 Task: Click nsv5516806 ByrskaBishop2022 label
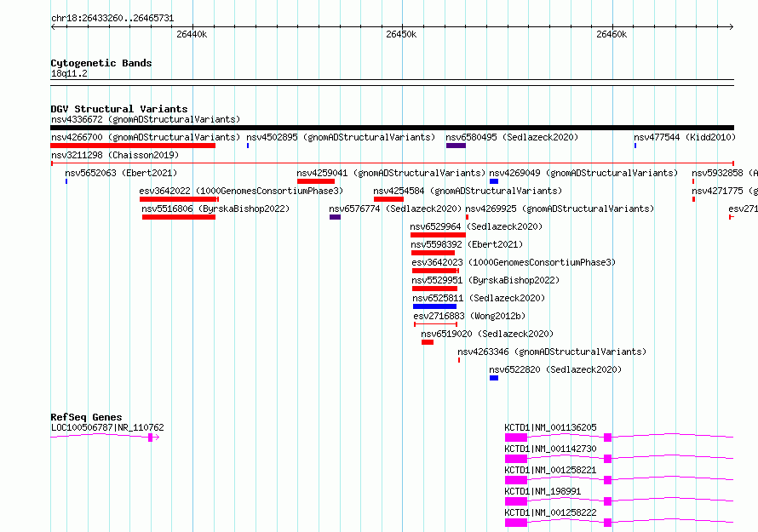[215, 209]
